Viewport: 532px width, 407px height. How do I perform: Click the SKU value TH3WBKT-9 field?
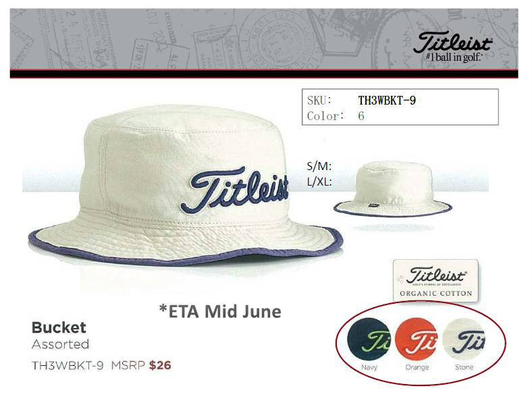(x=387, y=100)
